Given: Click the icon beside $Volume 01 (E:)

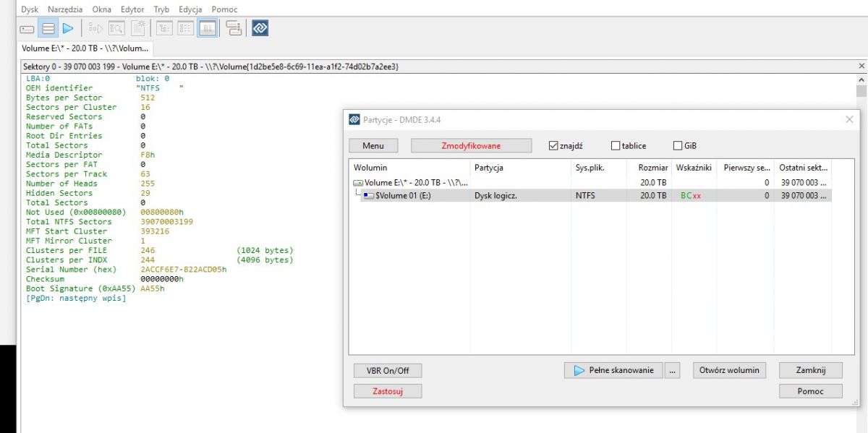Looking at the screenshot, I should click(369, 195).
